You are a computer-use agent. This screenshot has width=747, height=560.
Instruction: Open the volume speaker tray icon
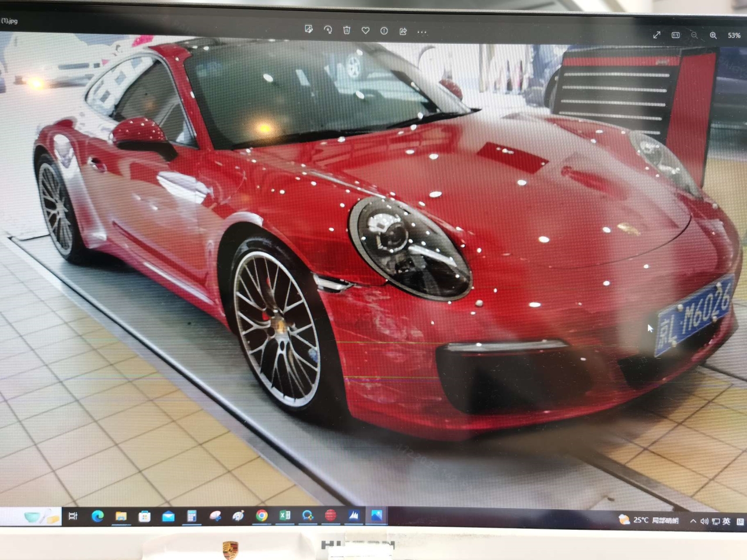tap(704, 521)
